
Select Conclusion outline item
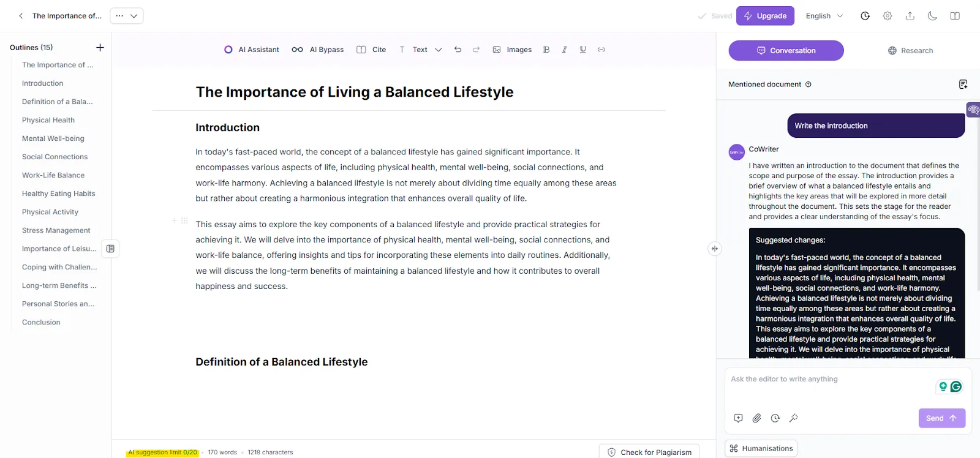[x=41, y=322]
